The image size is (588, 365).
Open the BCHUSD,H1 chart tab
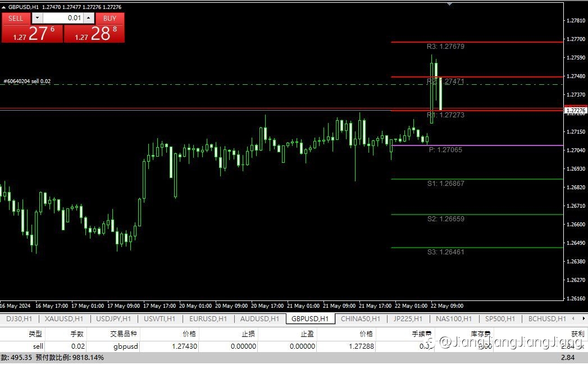click(x=547, y=319)
